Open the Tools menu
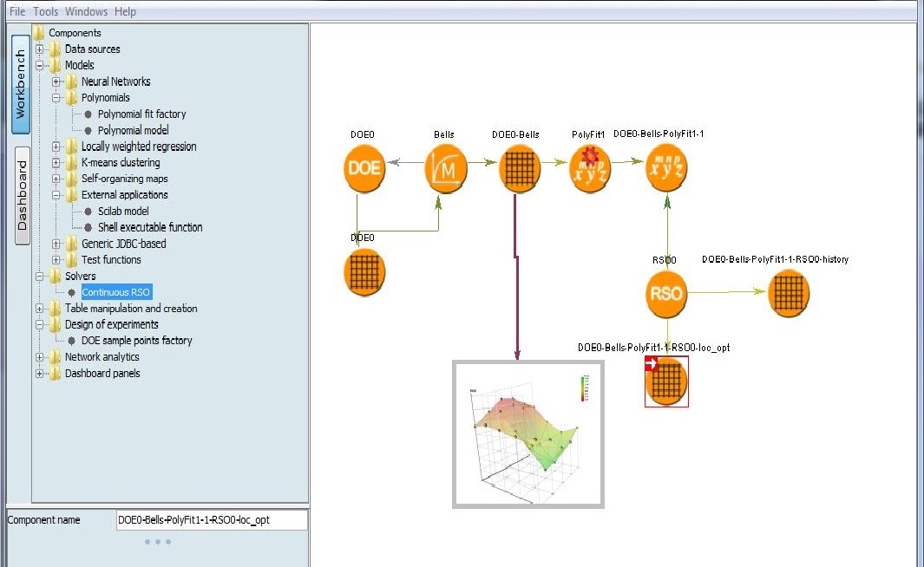 pos(45,11)
